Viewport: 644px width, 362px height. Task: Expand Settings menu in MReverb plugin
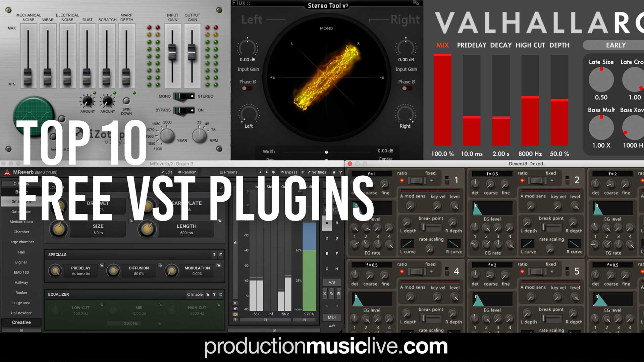[318, 172]
